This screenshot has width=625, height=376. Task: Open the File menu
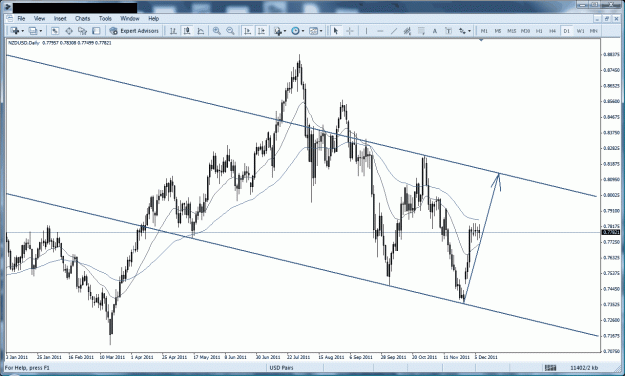coord(21,18)
